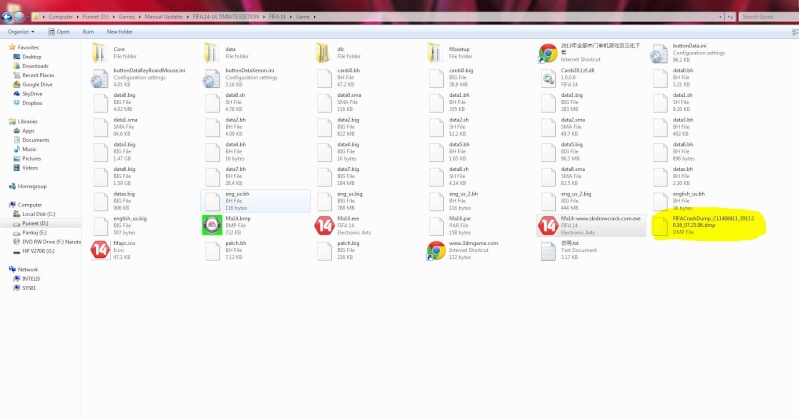Open Pankaj (E:) drive
This screenshot has width=799, height=419.
pos(34,232)
